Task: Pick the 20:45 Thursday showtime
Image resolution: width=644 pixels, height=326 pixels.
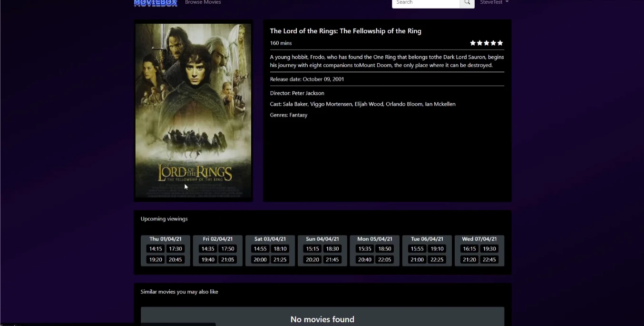Action: click(x=176, y=260)
